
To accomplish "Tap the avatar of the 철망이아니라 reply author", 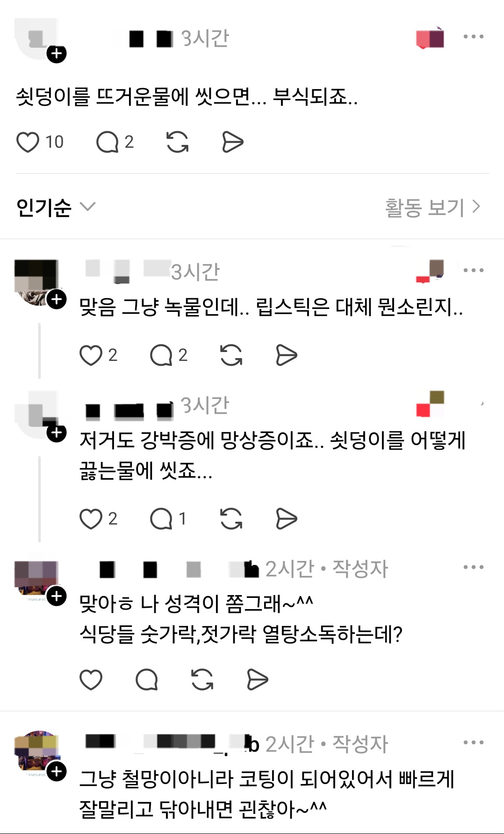I will [x=37, y=751].
